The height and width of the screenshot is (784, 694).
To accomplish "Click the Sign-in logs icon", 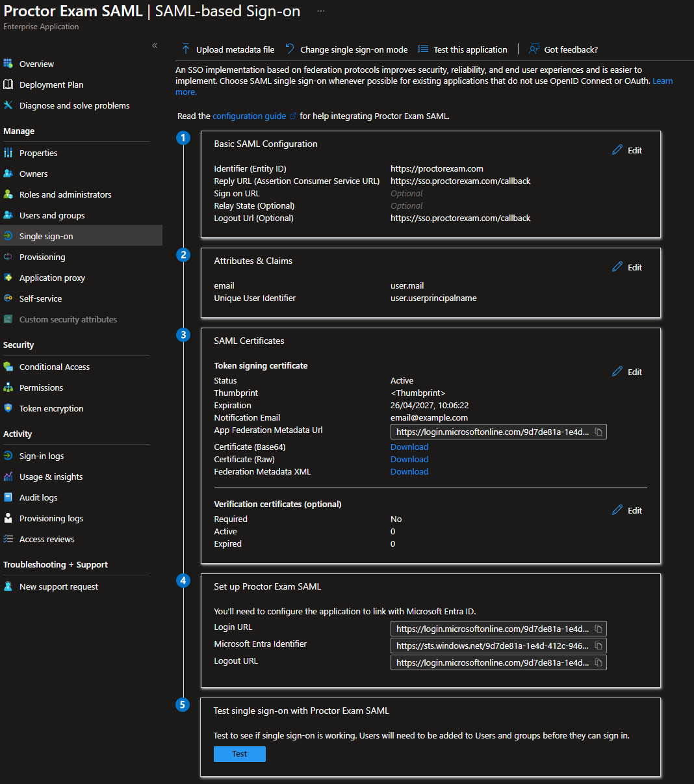I will (8, 456).
